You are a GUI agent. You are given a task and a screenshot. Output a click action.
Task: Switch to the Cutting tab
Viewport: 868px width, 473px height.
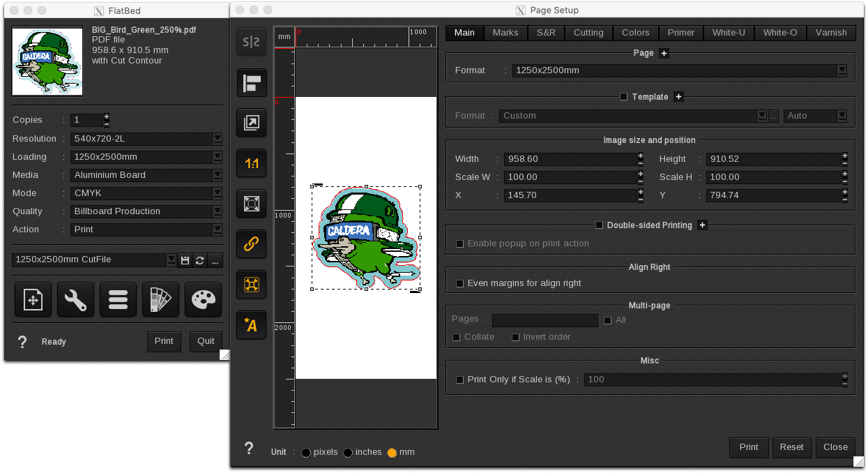[x=588, y=33]
